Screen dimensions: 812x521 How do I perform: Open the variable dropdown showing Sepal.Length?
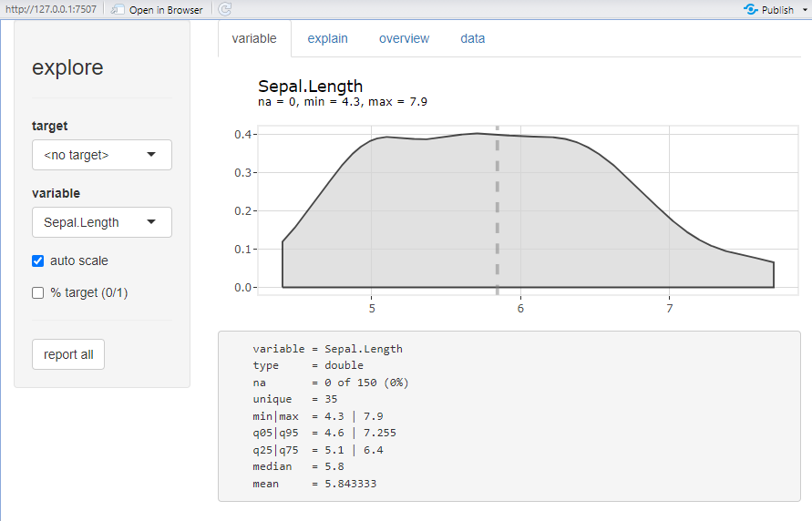(x=102, y=222)
